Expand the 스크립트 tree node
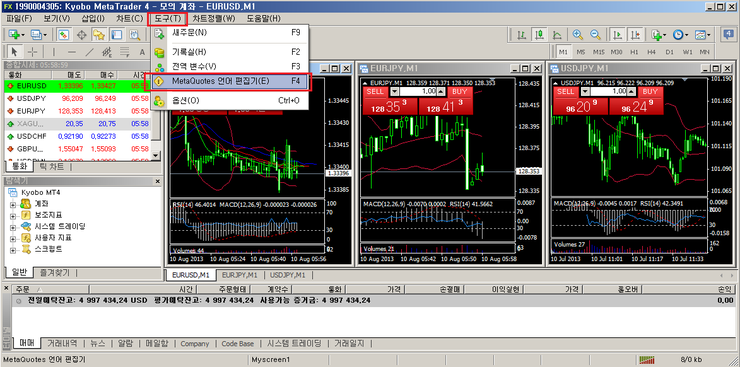The image size is (740, 367). (13, 250)
